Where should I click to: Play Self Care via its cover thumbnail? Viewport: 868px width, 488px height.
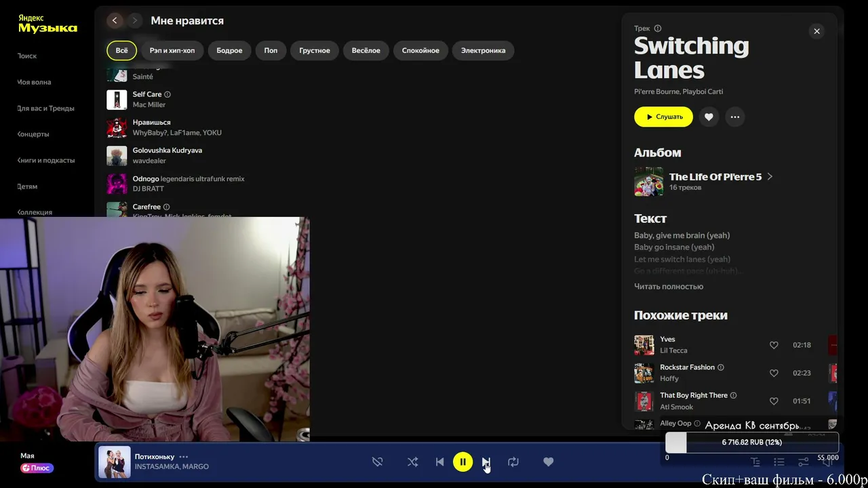(x=117, y=100)
